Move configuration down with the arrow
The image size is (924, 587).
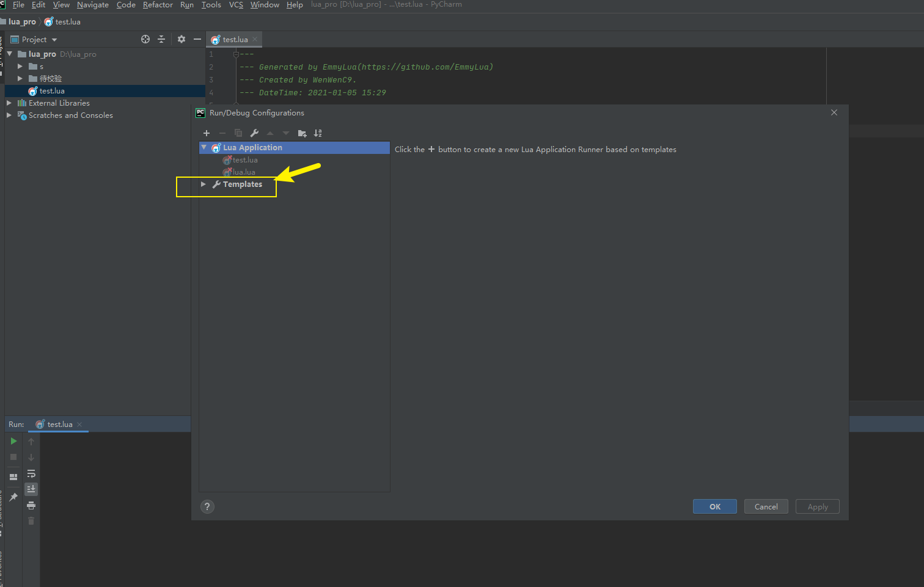(286, 133)
